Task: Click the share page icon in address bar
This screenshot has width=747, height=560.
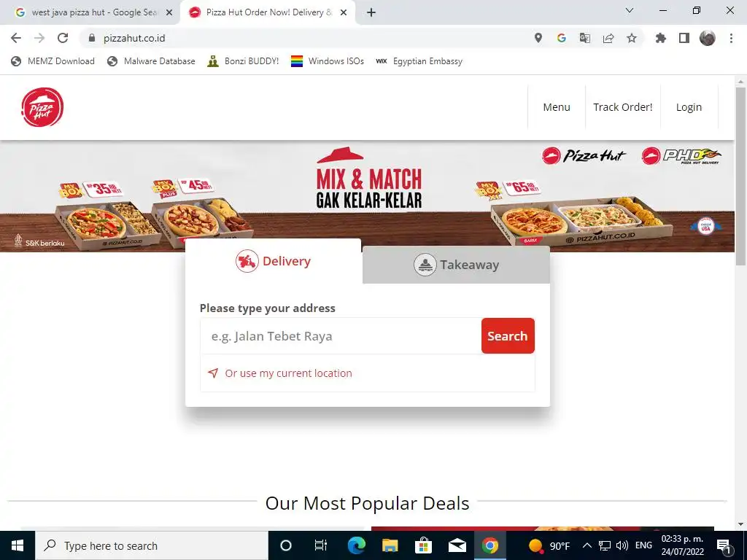Action: (x=608, y=38)
